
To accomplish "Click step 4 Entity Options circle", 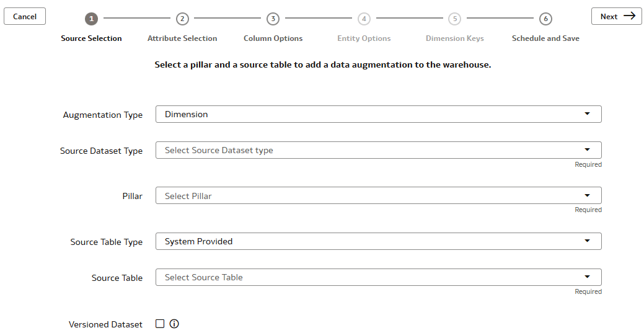I will pyautogui.click(x=364, y=19).
